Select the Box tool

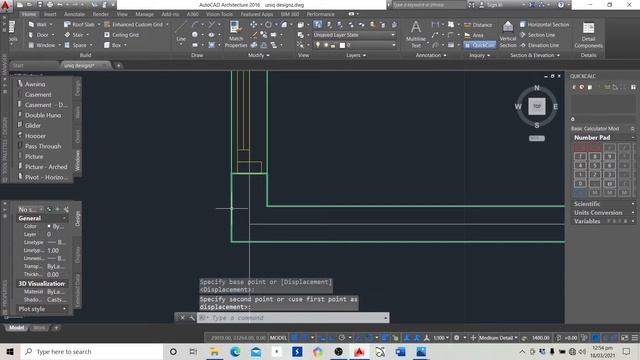tap(113, 45)
